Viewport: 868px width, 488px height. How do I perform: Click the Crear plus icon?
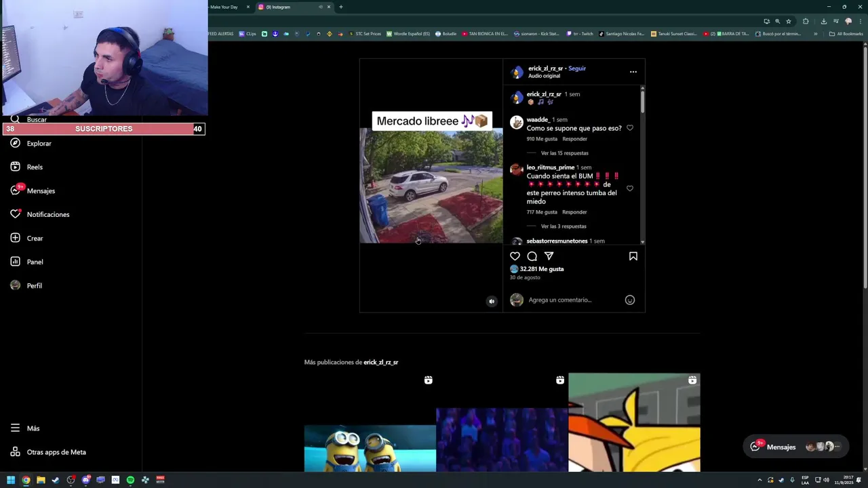pyautogui.click(x=15, y=238)
